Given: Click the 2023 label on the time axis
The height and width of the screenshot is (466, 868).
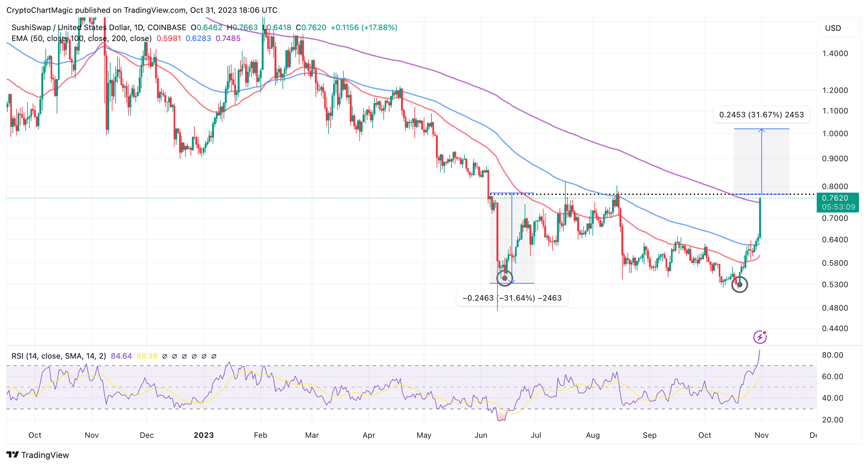Looking at the screenshot, I should coord(203,435).
